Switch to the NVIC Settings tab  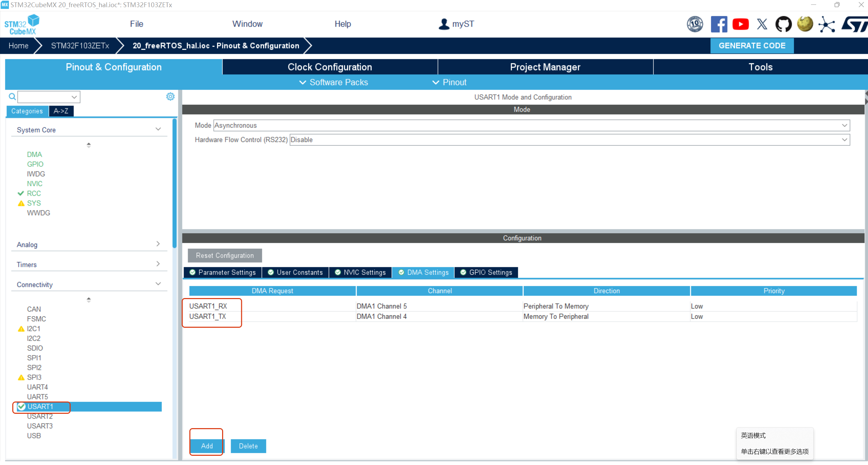coord(360,272)
